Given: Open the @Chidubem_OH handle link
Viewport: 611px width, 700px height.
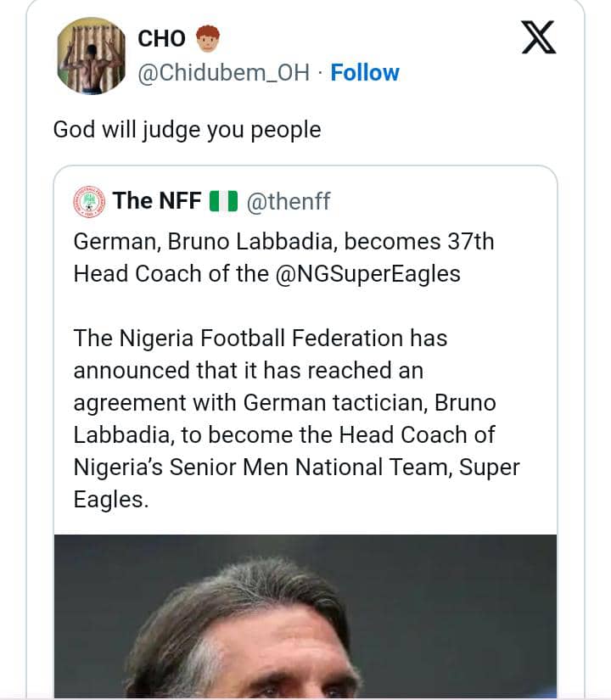Looking at the screenshot, I should (226, 73).
